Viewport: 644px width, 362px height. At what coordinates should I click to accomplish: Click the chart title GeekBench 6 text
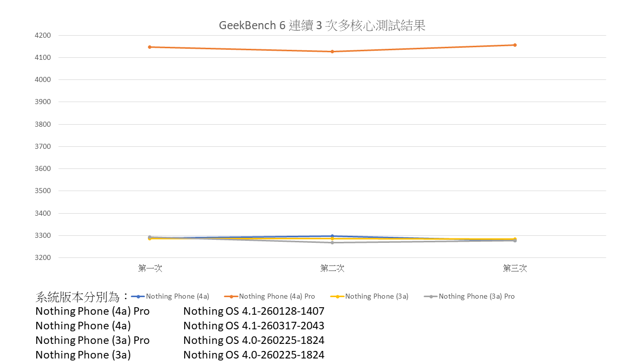322,26
